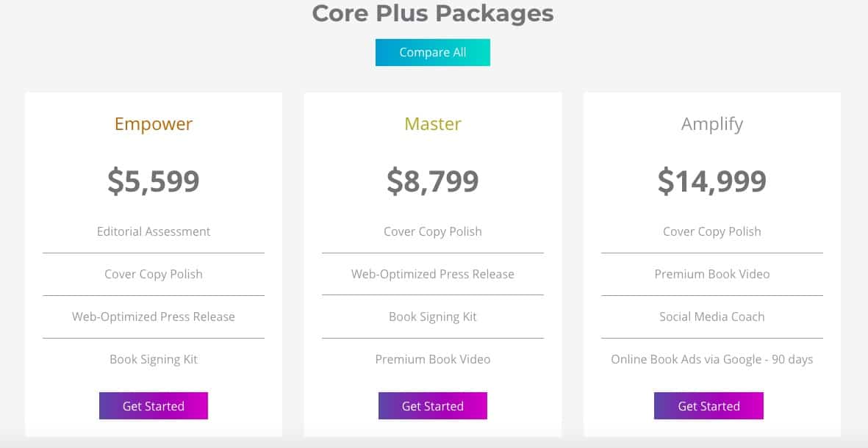Click the Core Plus Packages heading

[x=433, y=13]
